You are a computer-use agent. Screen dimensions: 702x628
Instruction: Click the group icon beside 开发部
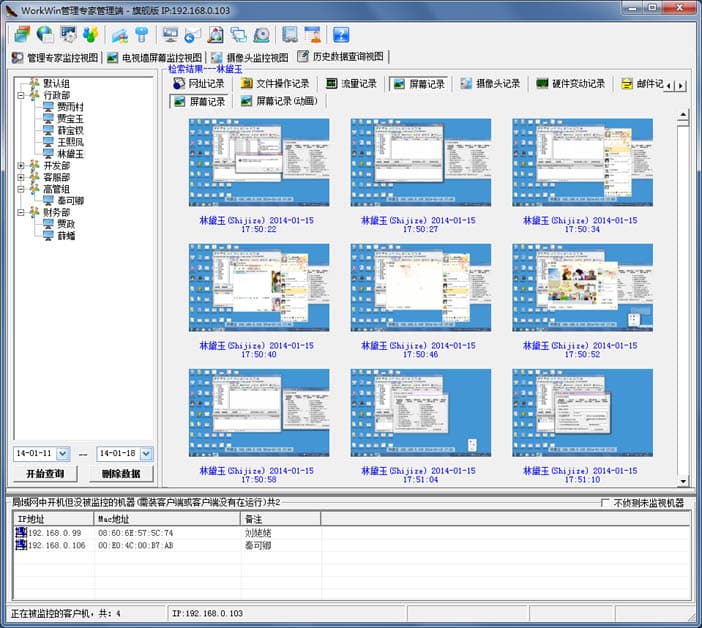coord(34,165)
